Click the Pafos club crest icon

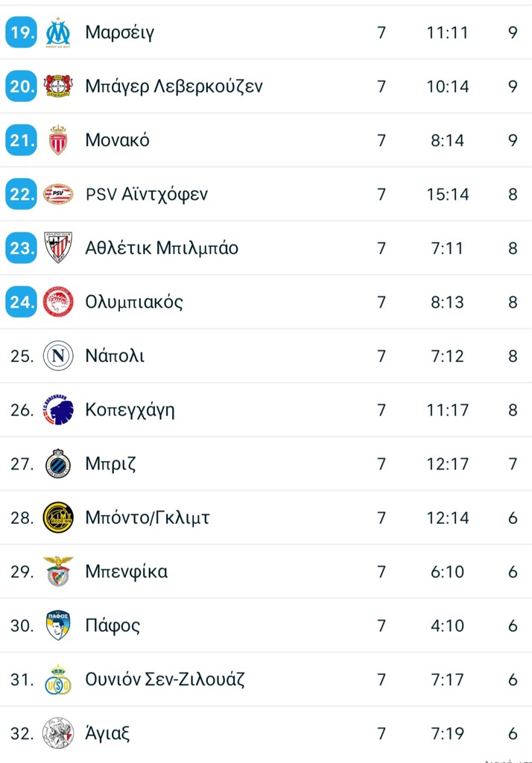[x=57, y=625]
